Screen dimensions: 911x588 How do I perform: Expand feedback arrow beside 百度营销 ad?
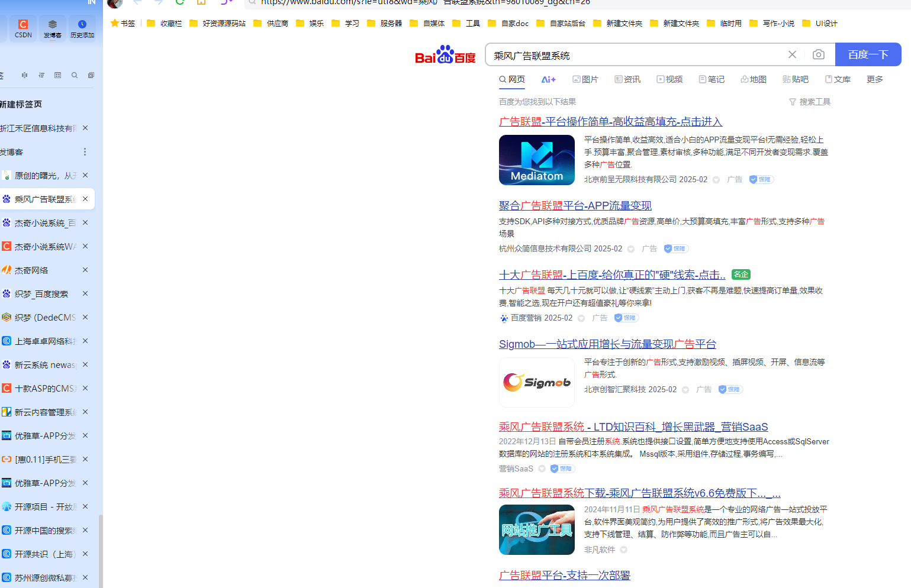[581, 318]
